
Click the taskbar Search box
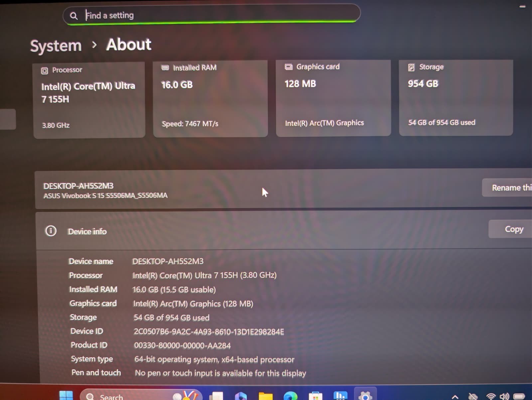click(x=141, y=395)
